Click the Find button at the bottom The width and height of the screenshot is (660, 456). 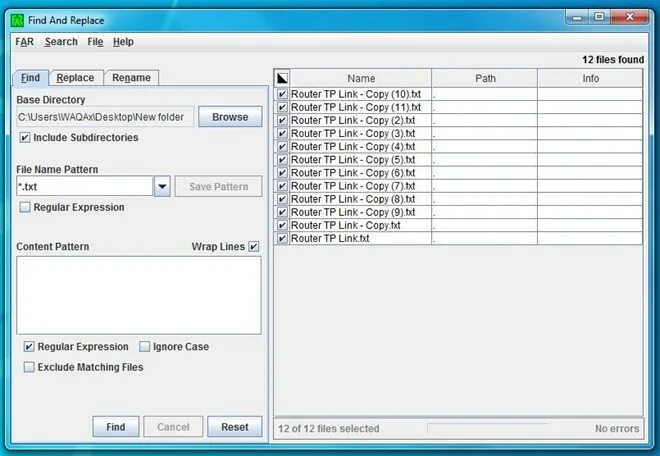click(x=116, y=427)
